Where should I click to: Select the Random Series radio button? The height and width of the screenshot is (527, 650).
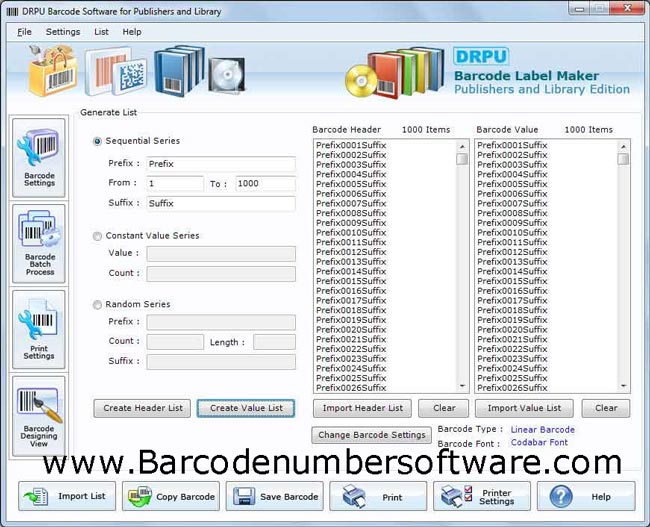click(97, 305)
